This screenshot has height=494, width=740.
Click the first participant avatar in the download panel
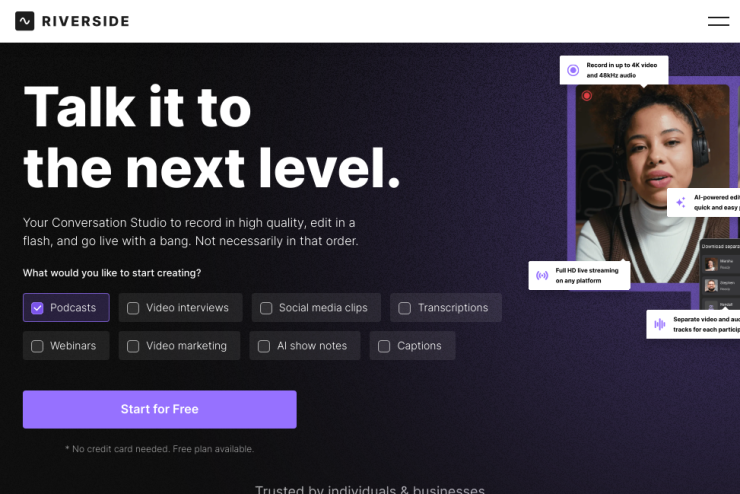[711, 264]
